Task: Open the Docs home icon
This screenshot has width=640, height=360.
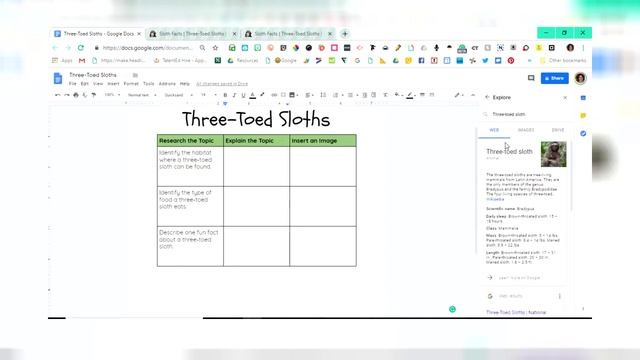Action: point(58,78)
